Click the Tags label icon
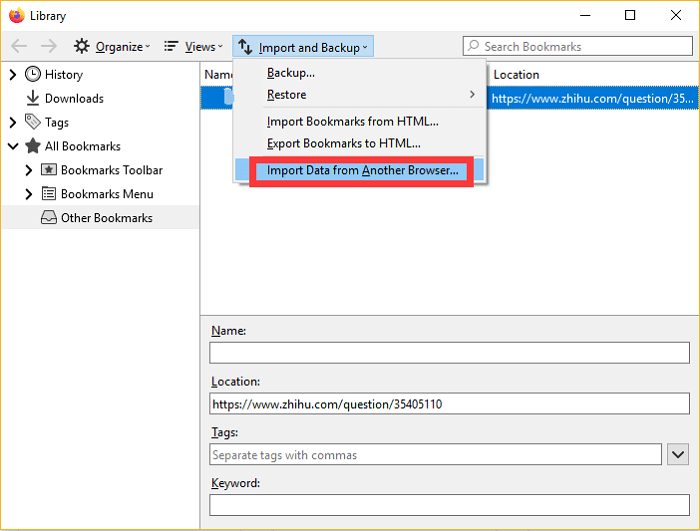Screen dimensions: 700x531 click(x=33, y=122)
